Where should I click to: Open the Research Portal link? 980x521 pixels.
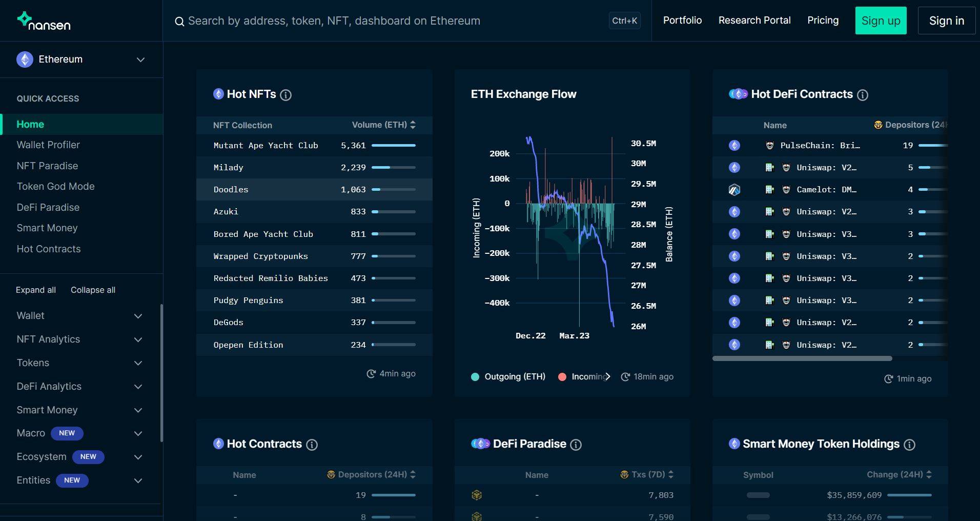(x=754, y=21)
